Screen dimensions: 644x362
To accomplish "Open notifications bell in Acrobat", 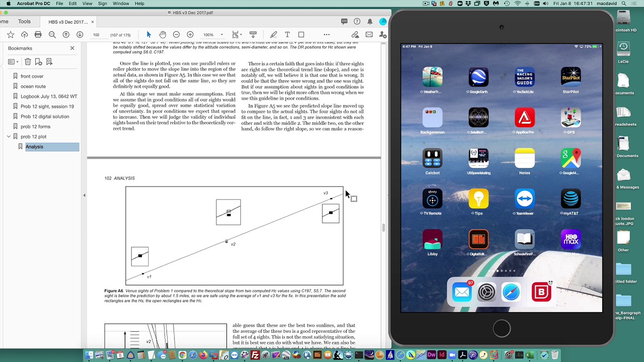I will pyautogui.click(x=370, y=22).
